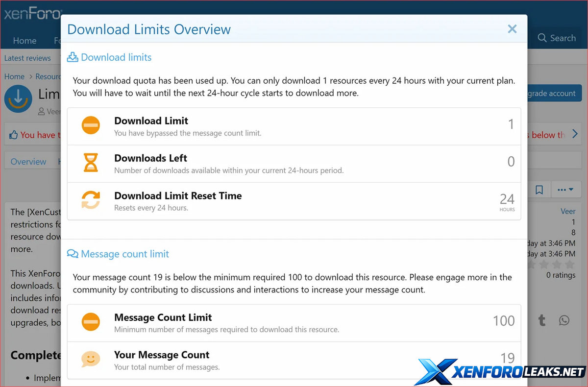The height and width of the screenshot is (387, 588).
Task: Click the Download Limit Reset Time refresh icon
Action: tap(91, 200)
